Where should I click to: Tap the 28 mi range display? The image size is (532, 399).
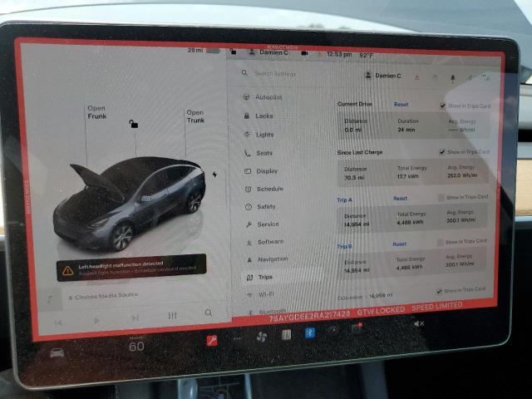(x=195, y=50)
